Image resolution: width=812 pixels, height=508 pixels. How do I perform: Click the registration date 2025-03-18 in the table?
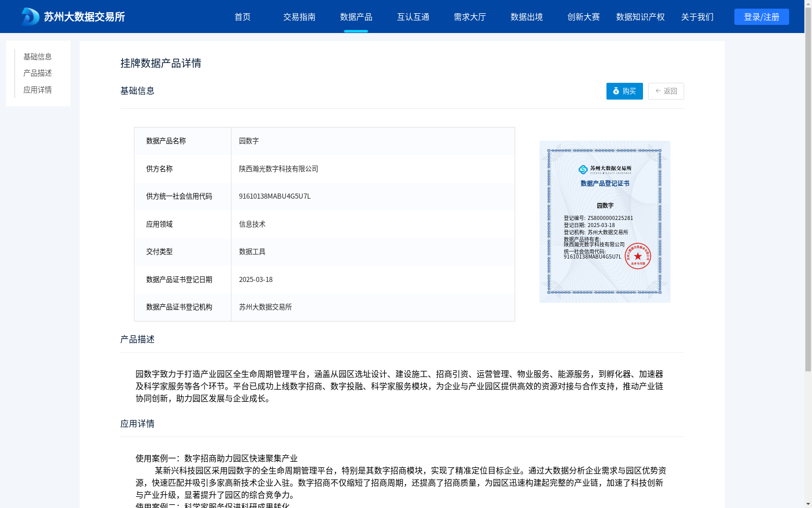pyautogui.click(x=256, y=279)
